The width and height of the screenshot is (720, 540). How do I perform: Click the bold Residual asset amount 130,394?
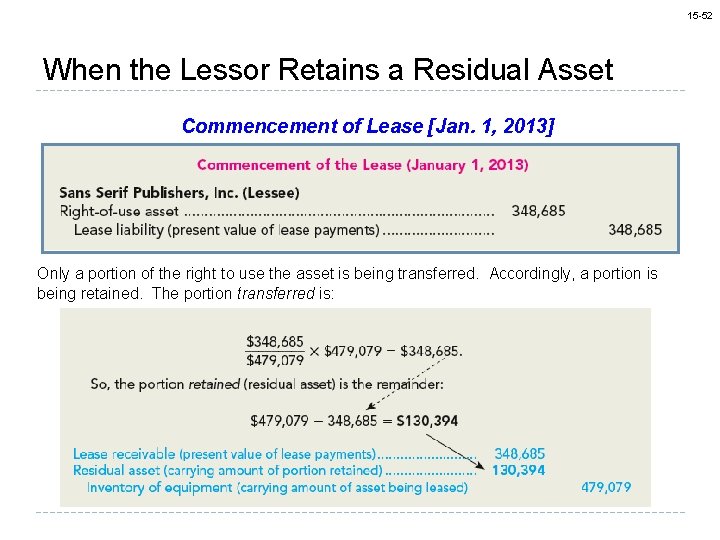(x=519, y=470)
